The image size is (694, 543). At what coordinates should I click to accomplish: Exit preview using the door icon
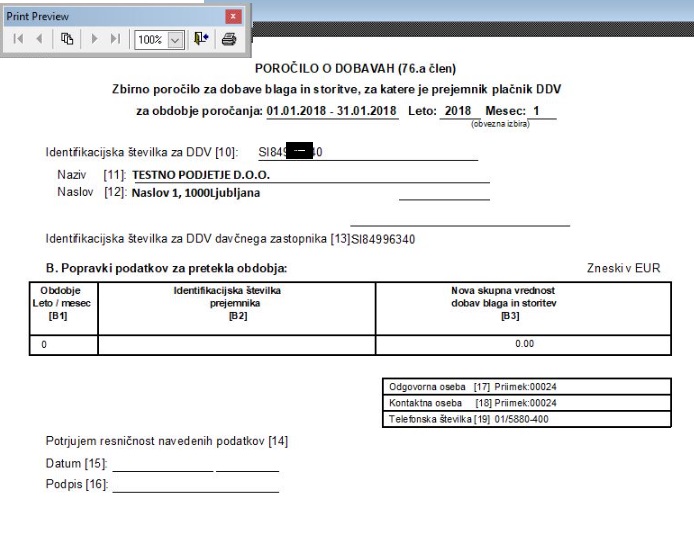[201, 39]
